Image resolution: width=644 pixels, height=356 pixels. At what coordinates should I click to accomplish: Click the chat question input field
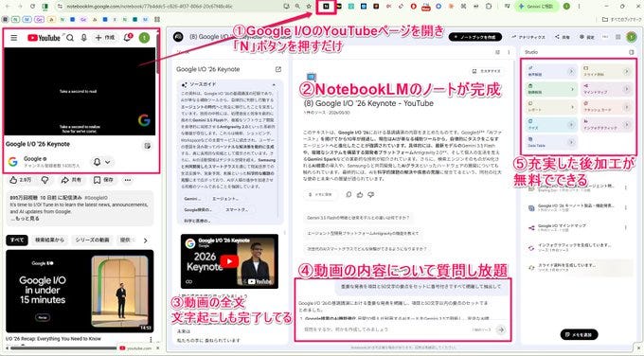click(386, 329)
